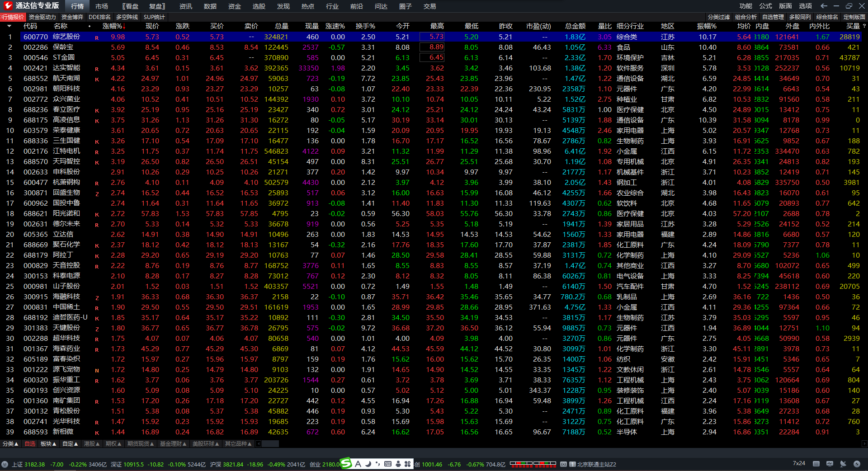Select the 中国稀土 stock name
Viewport: 868px width, 471px height.
(66, 307)
